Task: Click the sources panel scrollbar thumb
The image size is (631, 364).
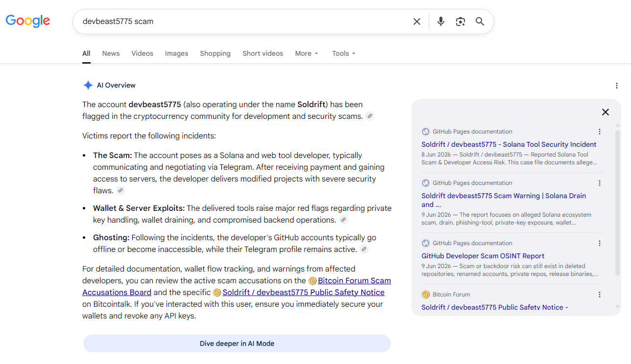Action: coord(617,202)
